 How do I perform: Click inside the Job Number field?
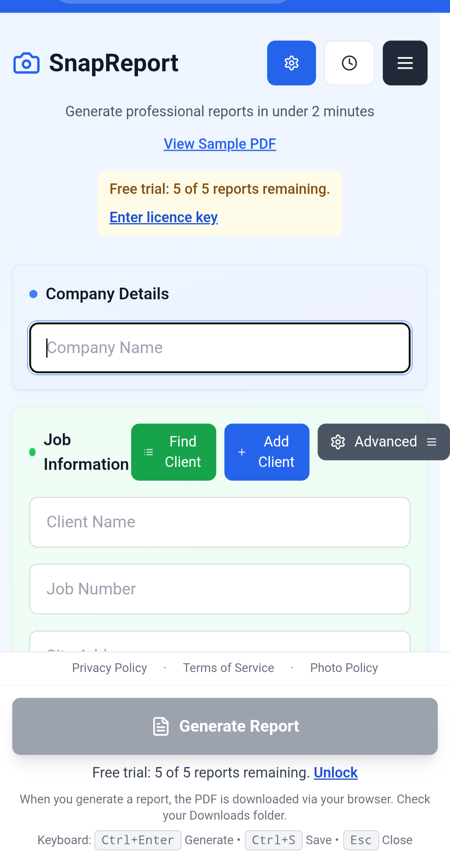[220, 589]
